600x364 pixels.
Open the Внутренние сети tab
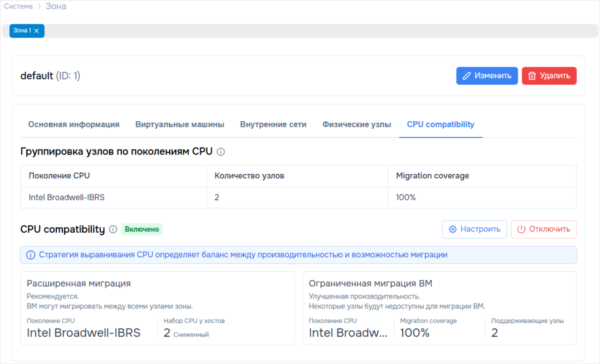(273, 125)
